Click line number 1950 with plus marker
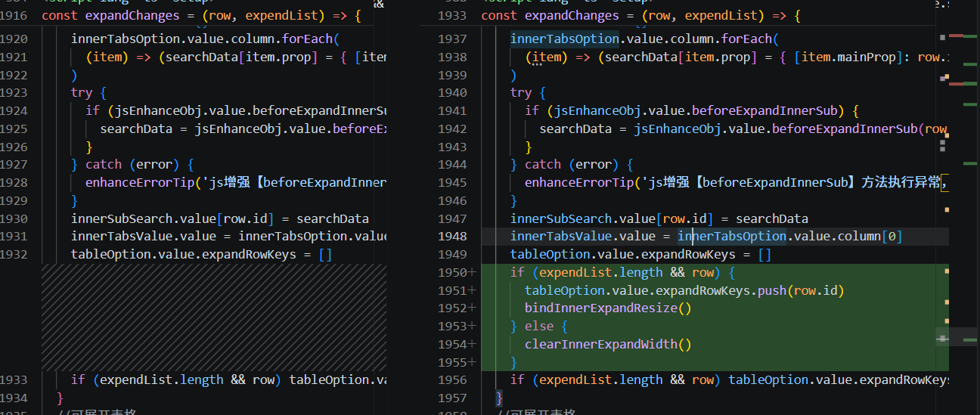Viewport: 980px width, 415px height. pos(457,272)
